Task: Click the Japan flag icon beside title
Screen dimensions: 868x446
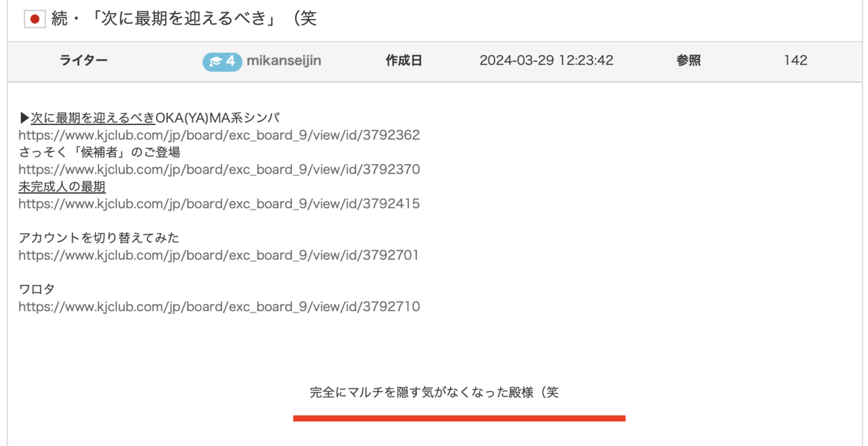Action: click(34, 19)
